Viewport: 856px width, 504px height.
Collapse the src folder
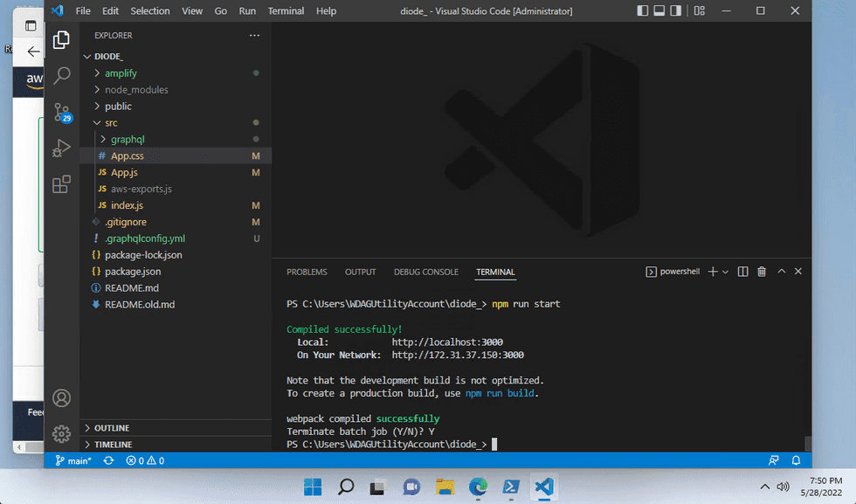tap(176, 123)
